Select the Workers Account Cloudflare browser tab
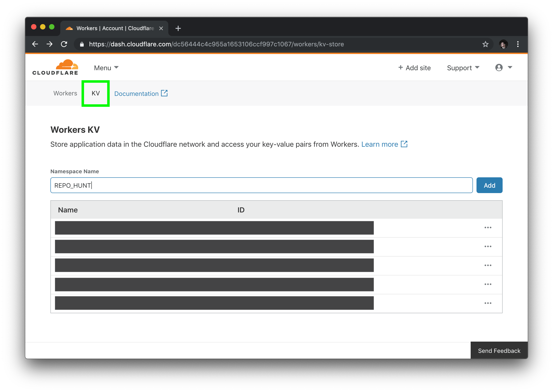Image resolution: width=553 pixels, height=392 pixels. (x=115, y=28)
